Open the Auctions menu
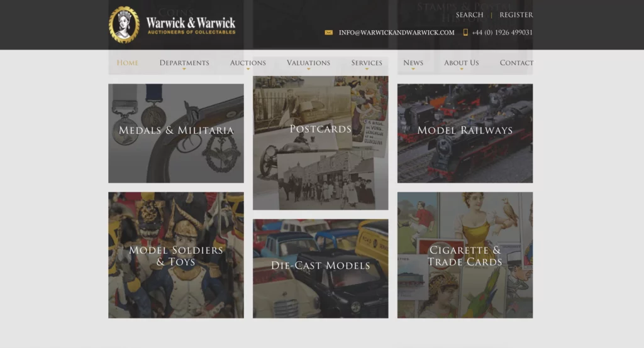The width and height of the screenshot is (644, 348). (x=248, y=63)
